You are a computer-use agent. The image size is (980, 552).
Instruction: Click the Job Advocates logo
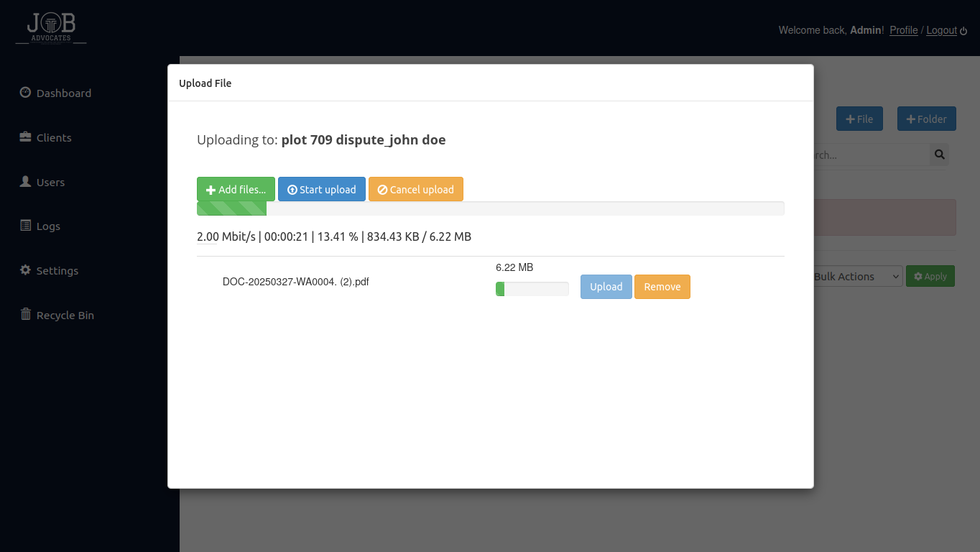tap(51, 29)
